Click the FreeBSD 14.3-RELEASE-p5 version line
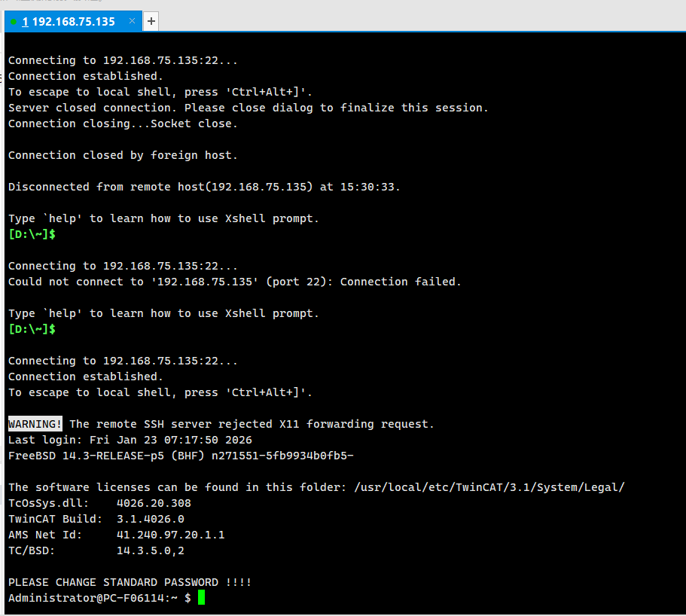 coord(181,456)
